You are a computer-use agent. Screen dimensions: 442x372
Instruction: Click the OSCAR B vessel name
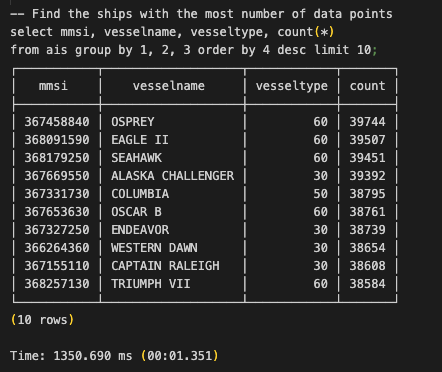[x=136, y=212]
